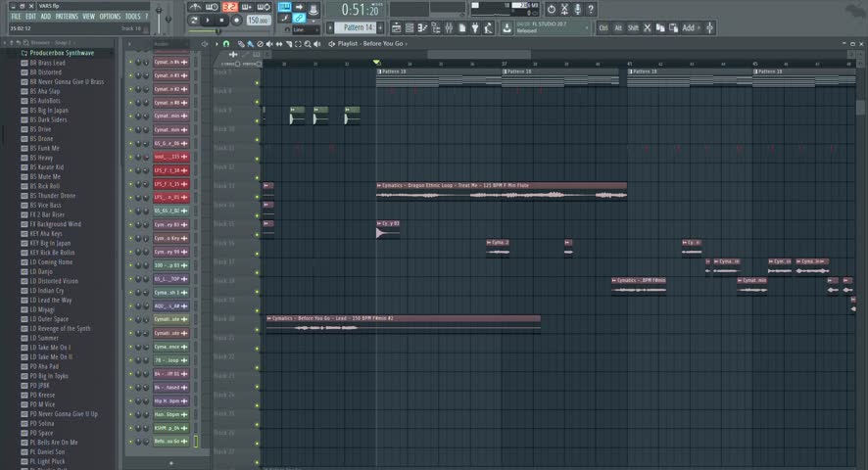The width and height of the screenshot is (868, 470).
Task: Click the Stop playback button
Action: click(x=223, y=20)
